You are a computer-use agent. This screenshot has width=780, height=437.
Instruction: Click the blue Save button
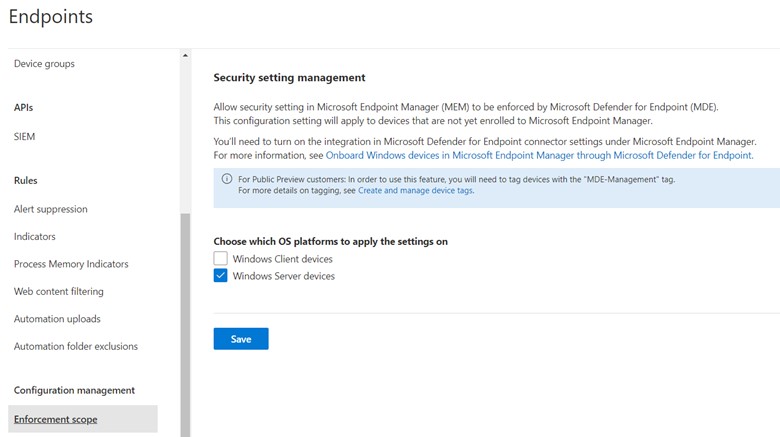(x=241, y=339)
